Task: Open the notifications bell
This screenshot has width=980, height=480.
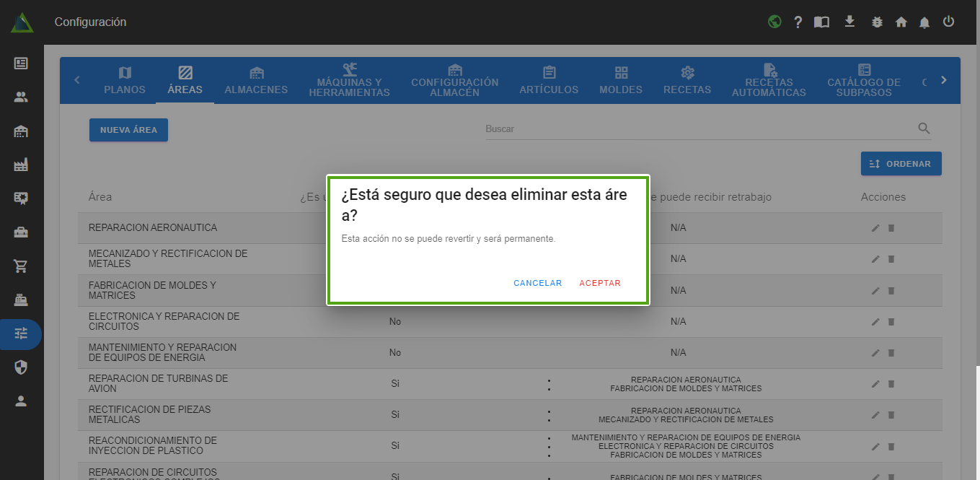Action: click(x=924, y=22)
